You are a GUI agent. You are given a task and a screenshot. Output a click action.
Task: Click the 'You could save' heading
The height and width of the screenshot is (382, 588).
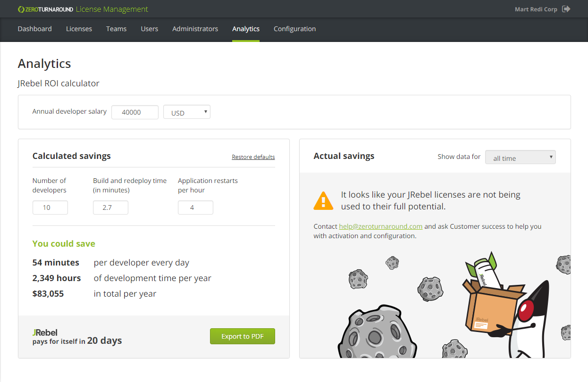pyautogui.click(x=64, y=244)
